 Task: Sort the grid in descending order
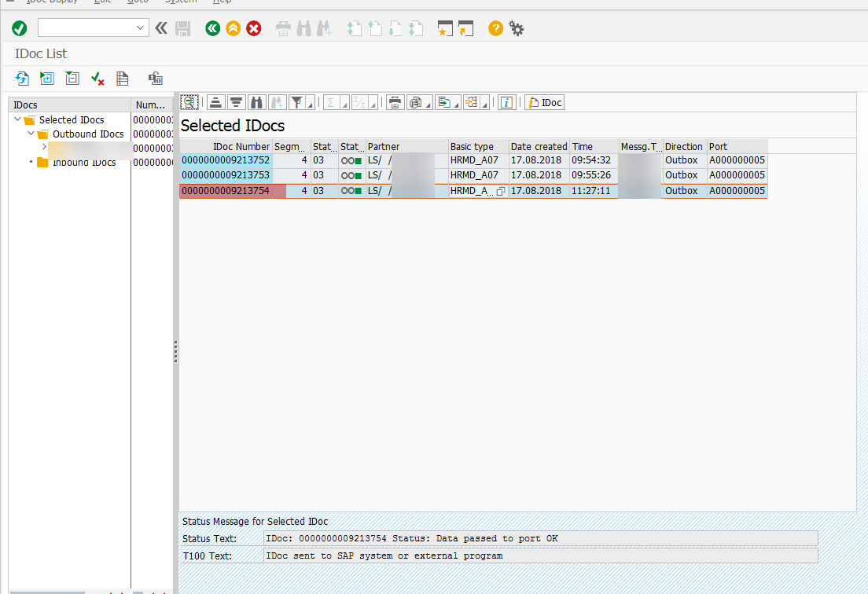237,102
